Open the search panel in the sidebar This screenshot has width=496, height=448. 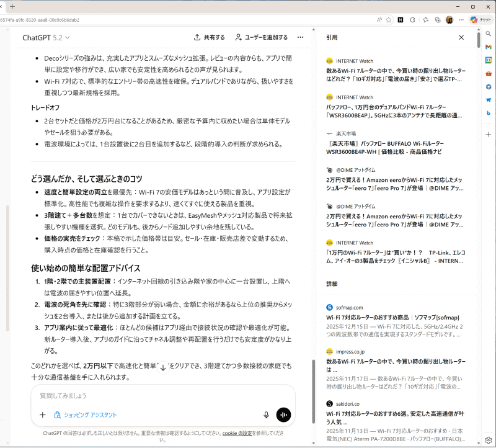pyautogui.click(x=488, y=34)
